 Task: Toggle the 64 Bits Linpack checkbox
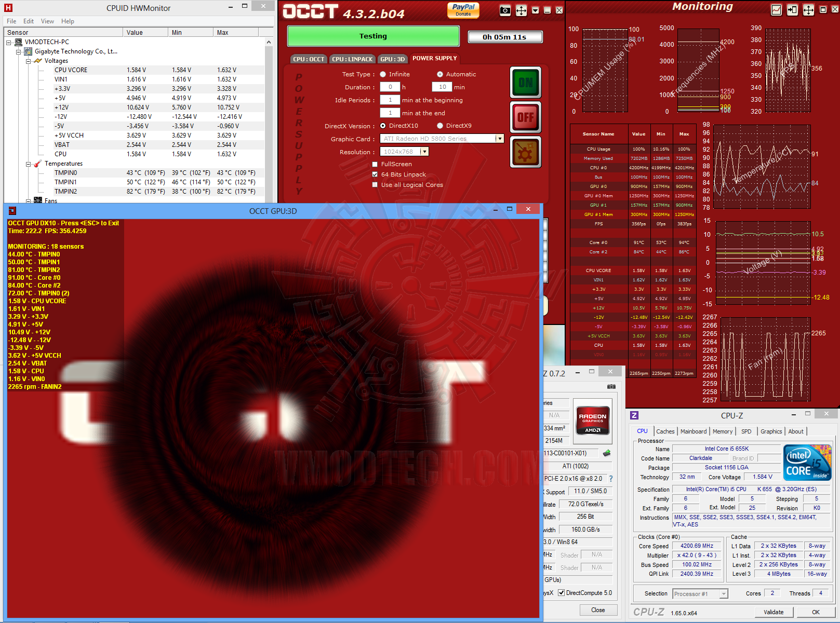coord(375,174)
